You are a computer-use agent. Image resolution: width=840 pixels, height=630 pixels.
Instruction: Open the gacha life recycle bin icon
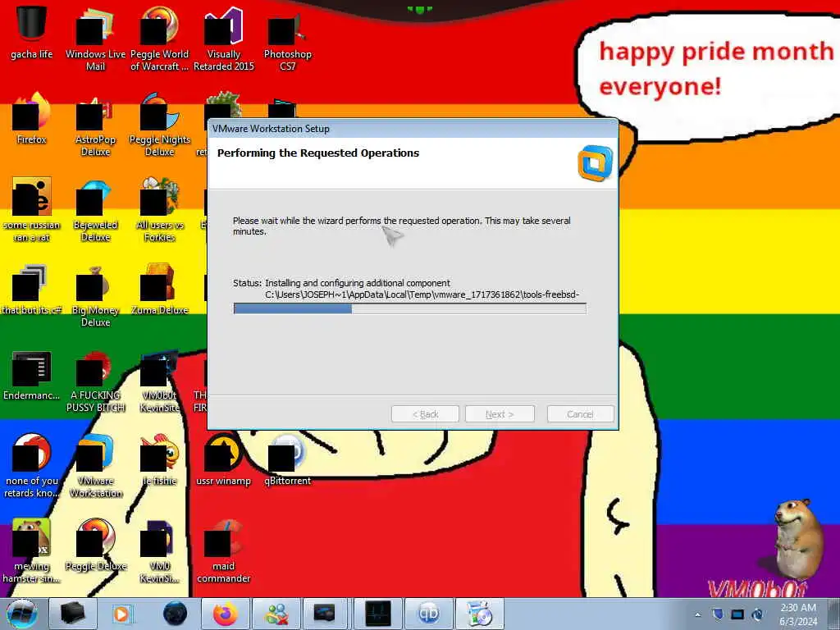pos(32,32)
